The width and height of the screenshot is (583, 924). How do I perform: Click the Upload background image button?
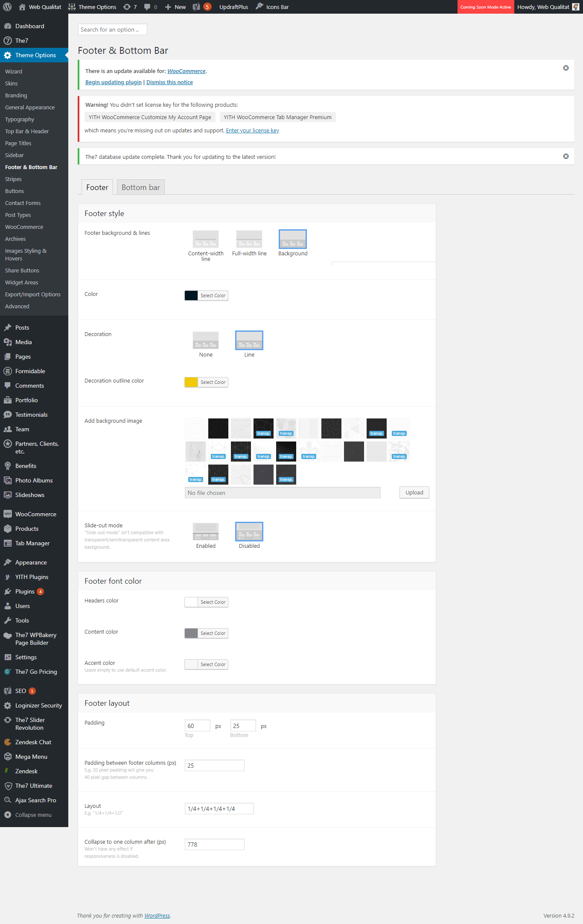(x=414, y=492)
